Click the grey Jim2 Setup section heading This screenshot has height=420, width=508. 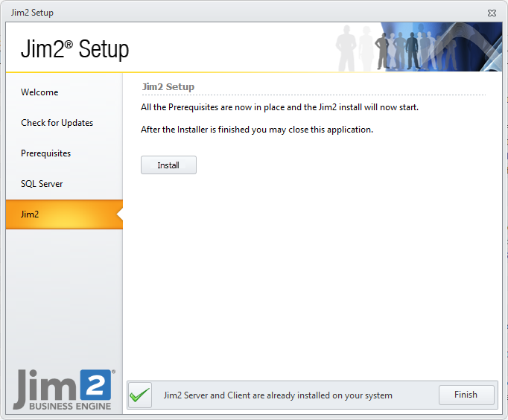point(168,87)
